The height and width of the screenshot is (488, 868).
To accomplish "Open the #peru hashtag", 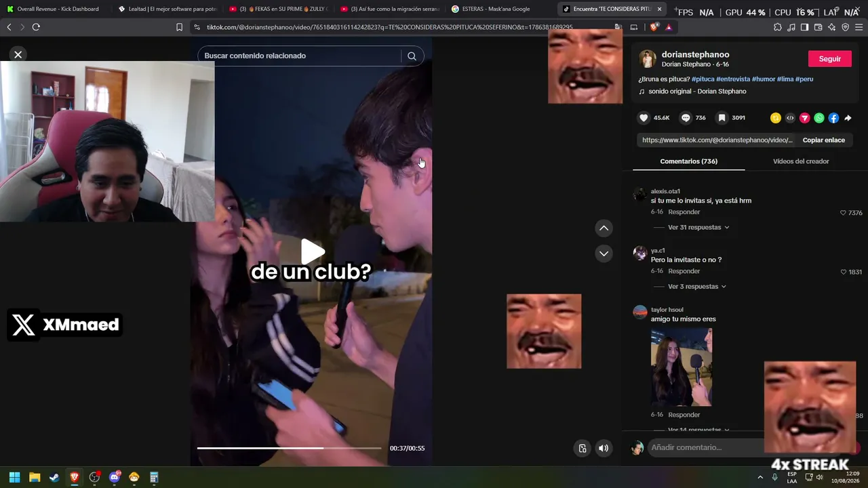I will [804, 79].
